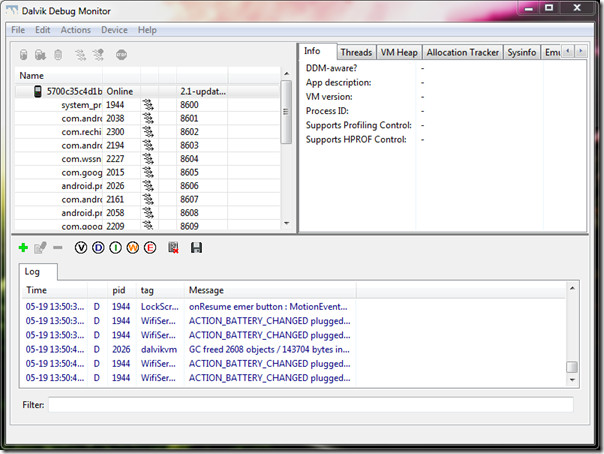Viewport: 604px width, 454px height.
Task: Switch to the Allocation Tracker tab
Action: 463,52
